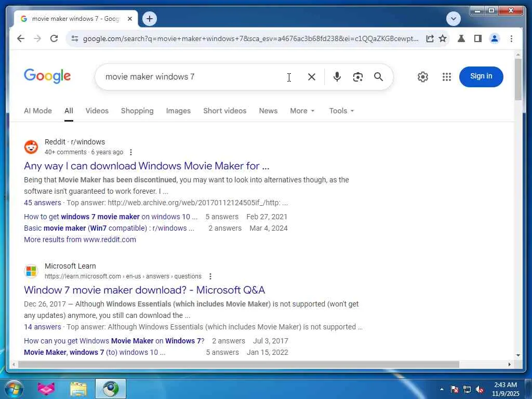
Task: Open the Google apps grid
Action: click(x=447, y=77)
